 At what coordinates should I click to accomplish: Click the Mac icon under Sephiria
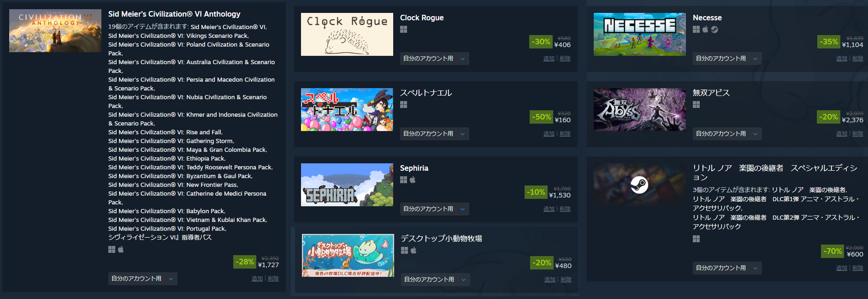(x=413, y=180)
